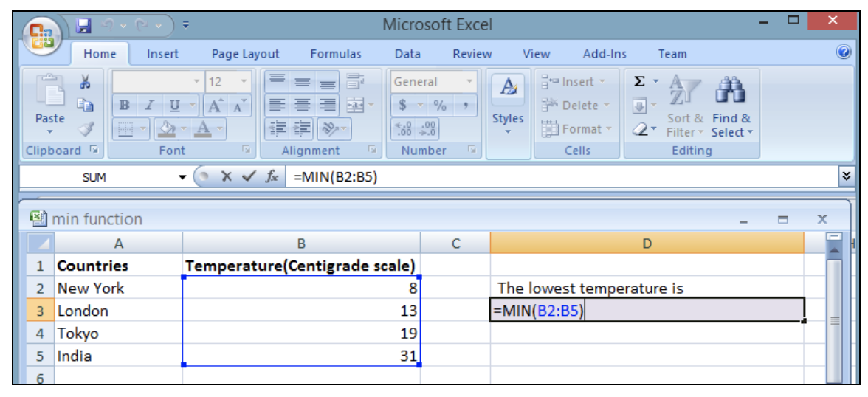
Task: Open the Name Box dropdown arrow
Action: tap(183, 177)
